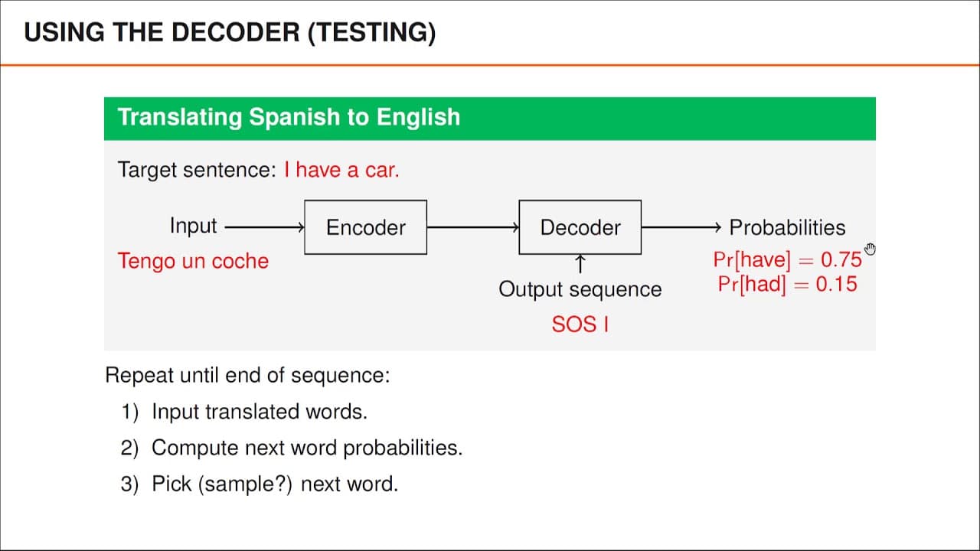Click the Decoder box in diagram
Viewport: 980px width, 551px height.
580,227
